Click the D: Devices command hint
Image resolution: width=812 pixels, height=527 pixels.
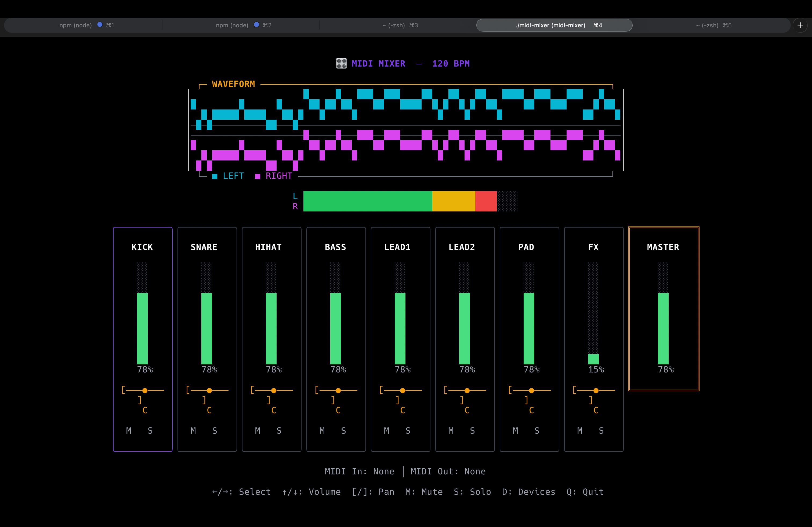click(x=528, y=492)
